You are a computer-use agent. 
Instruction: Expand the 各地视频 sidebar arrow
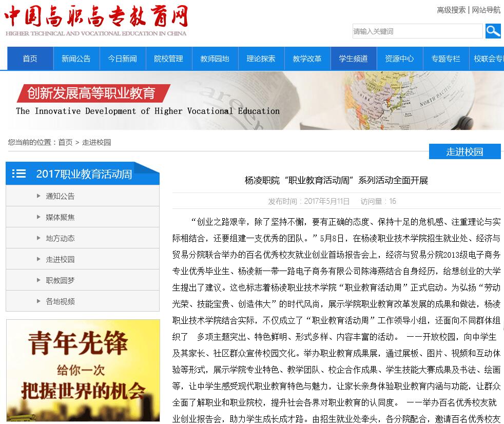tap(38, 301)
